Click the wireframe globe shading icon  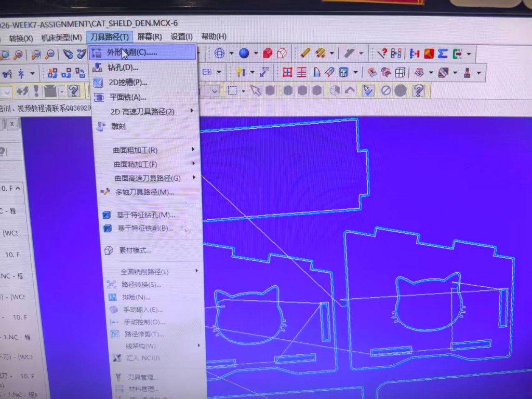220,53
